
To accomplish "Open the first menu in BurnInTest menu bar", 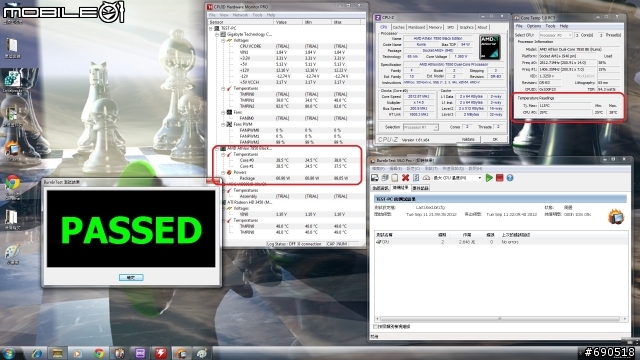I will (378, 169).
